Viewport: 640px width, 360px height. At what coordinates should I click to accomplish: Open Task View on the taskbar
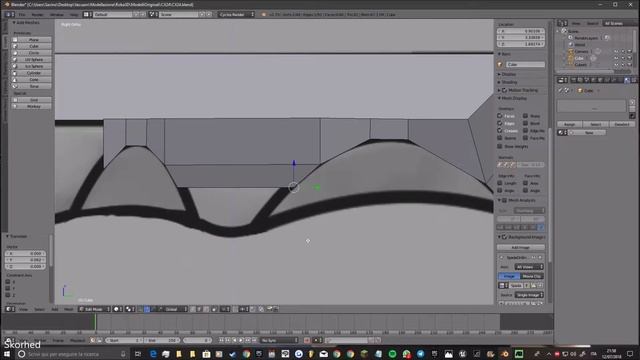point(138,354)
